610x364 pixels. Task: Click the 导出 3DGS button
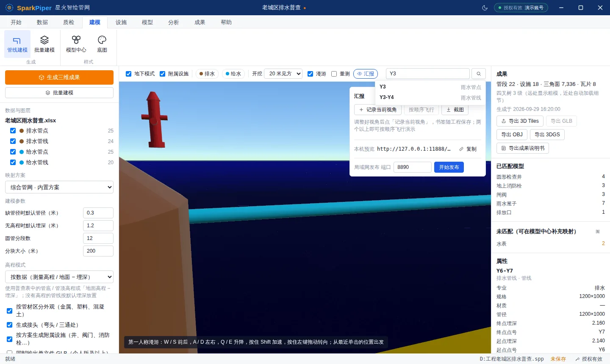click(x=547, y=135)
